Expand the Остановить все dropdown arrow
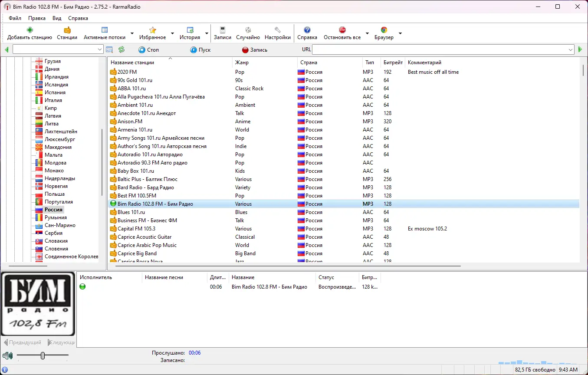Viewport: 588px width, 375px height. click(367, 33)
